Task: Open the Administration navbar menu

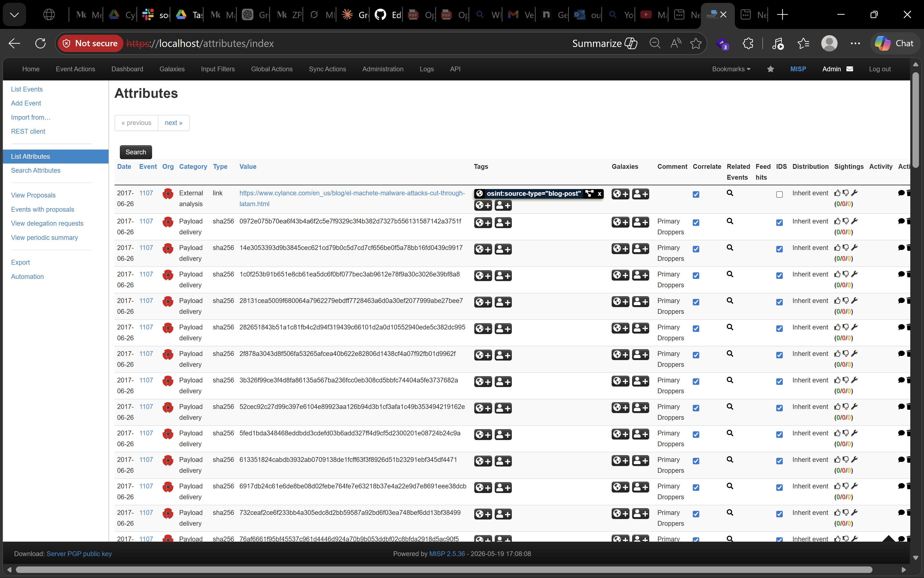Action: pos(383,69)
